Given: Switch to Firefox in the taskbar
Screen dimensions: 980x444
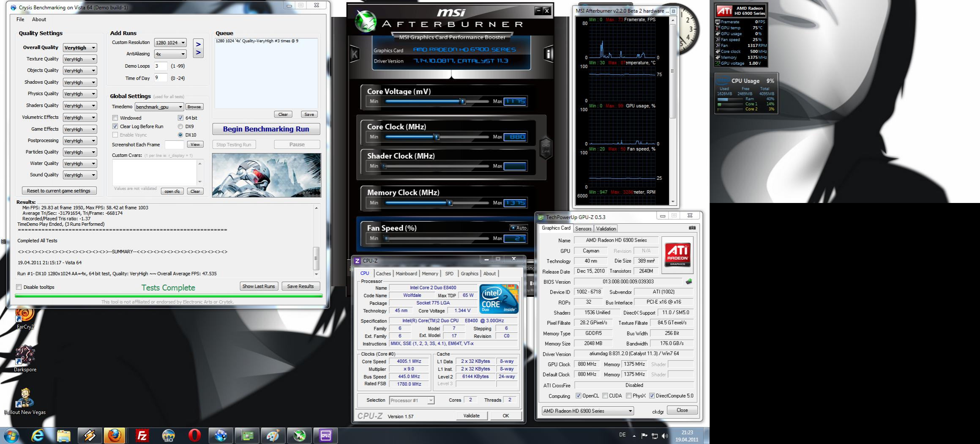Looking at the screenshot, I should tap(115, 436).
